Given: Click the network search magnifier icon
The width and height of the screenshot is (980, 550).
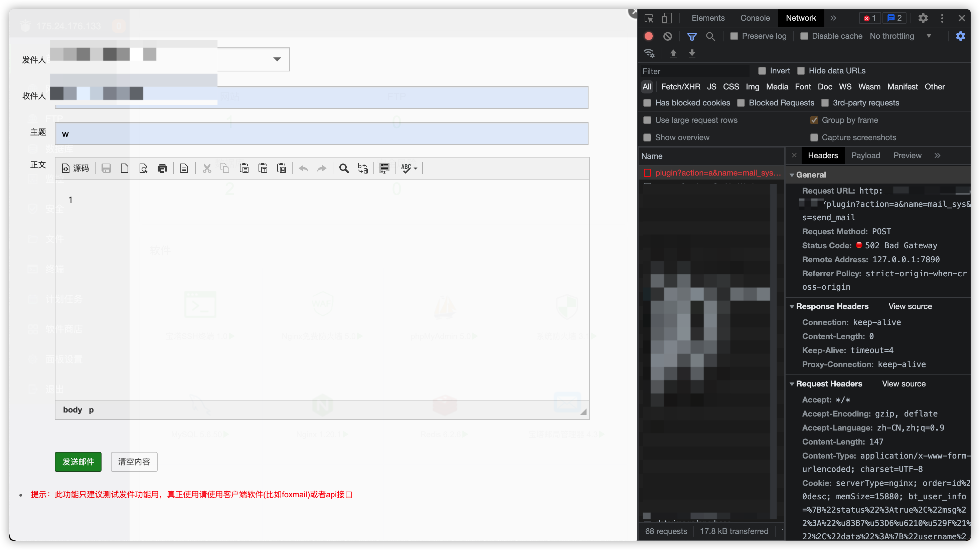Looking at the screenshot, I should point(710,36).
